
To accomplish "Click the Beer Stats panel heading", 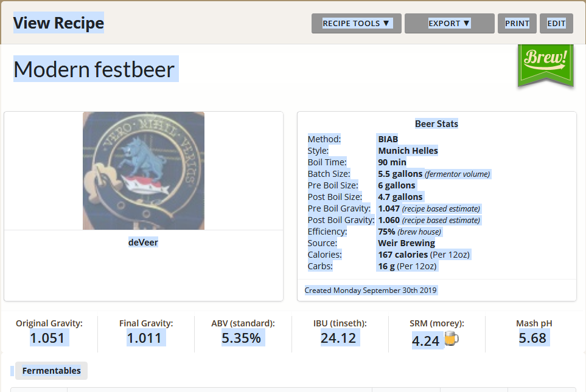I will [x=436, y=124].
